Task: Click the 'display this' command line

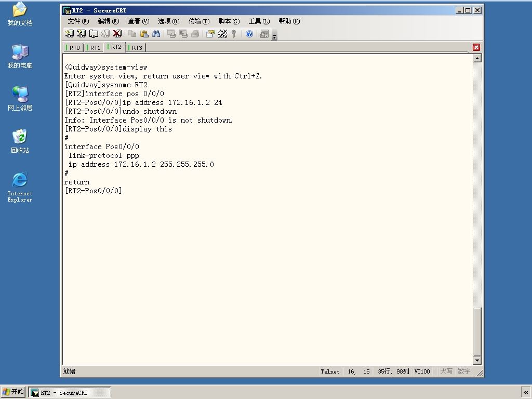Action: [x=118, y=129]
